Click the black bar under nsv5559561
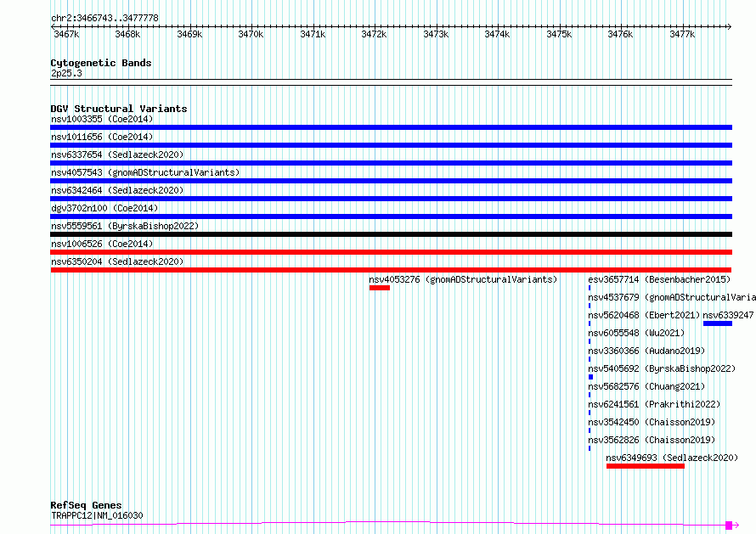This screenshot has height=534, width=756. [391, 234]
